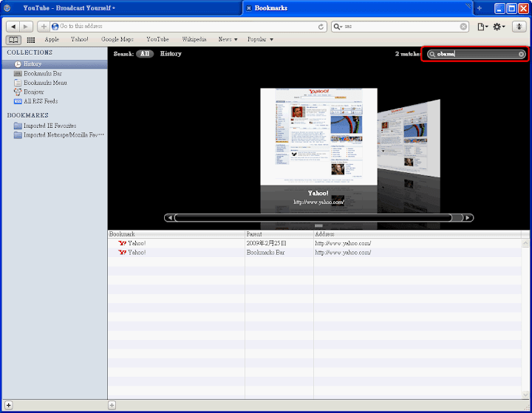Open Imported Netscape/Mozilla Favorites folder
The width and height of the screenshot is (532, 413).
click(x=55, y=135)
